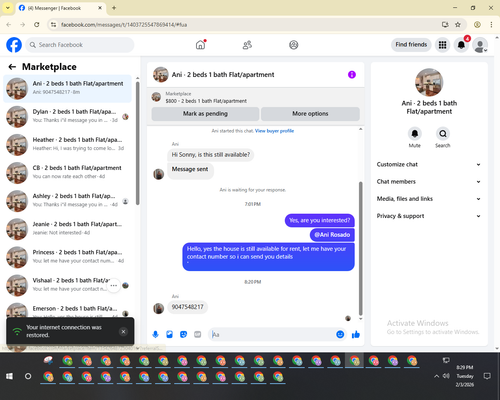Click the @Ani Rosado mention bubble
500x400 pixels.
(332, 235)
